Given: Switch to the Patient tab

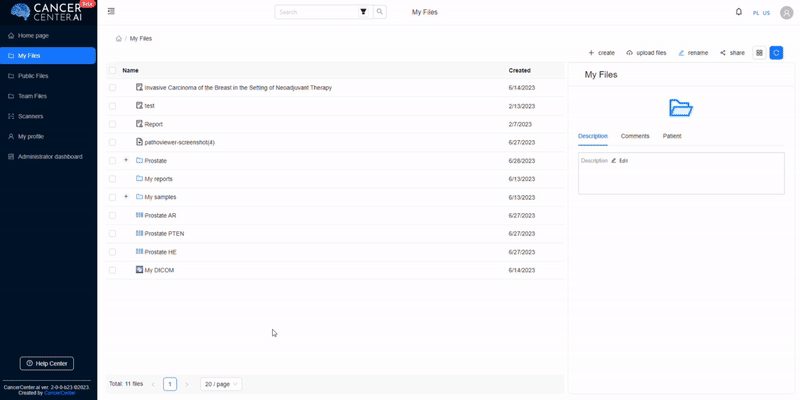Looking at the screenshot, I should tap(672, 136).
